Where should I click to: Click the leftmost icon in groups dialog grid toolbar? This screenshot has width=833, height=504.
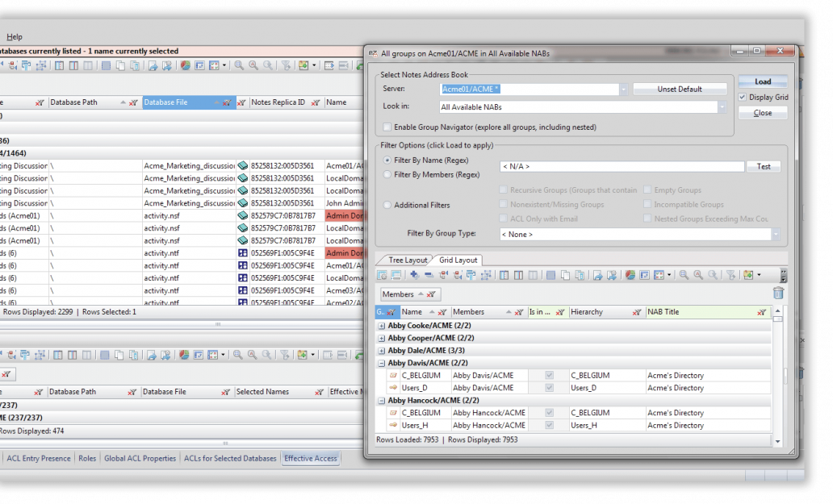(382, 275)
